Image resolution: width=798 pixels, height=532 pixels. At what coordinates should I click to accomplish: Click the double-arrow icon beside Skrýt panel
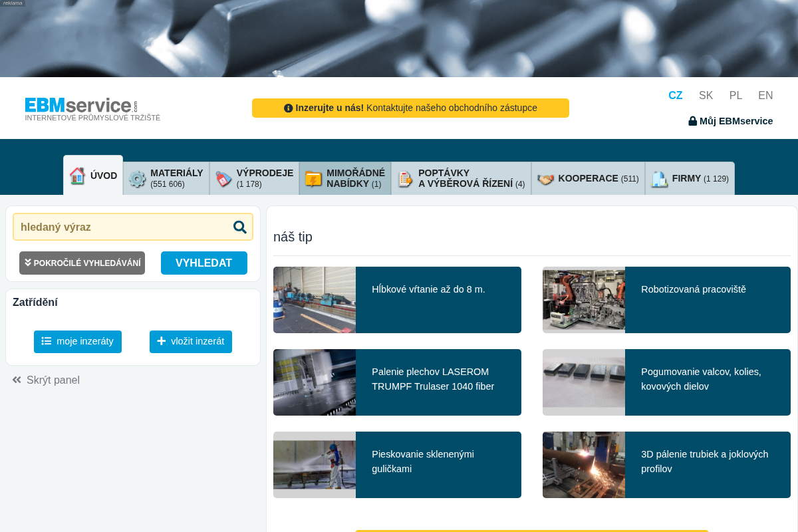17,380
